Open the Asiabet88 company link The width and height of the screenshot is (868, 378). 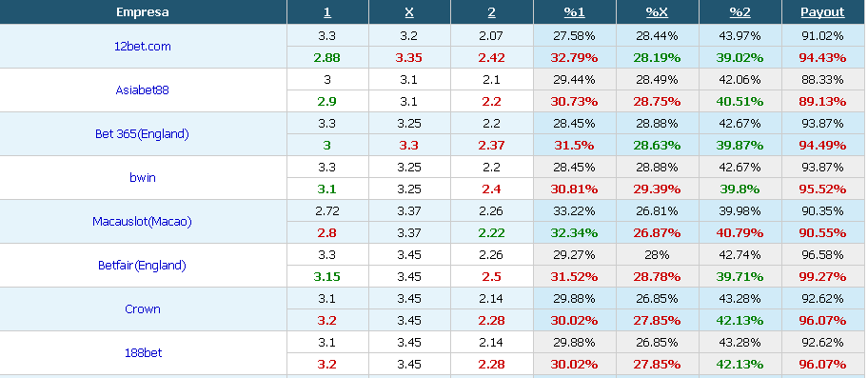pos(142,90)
